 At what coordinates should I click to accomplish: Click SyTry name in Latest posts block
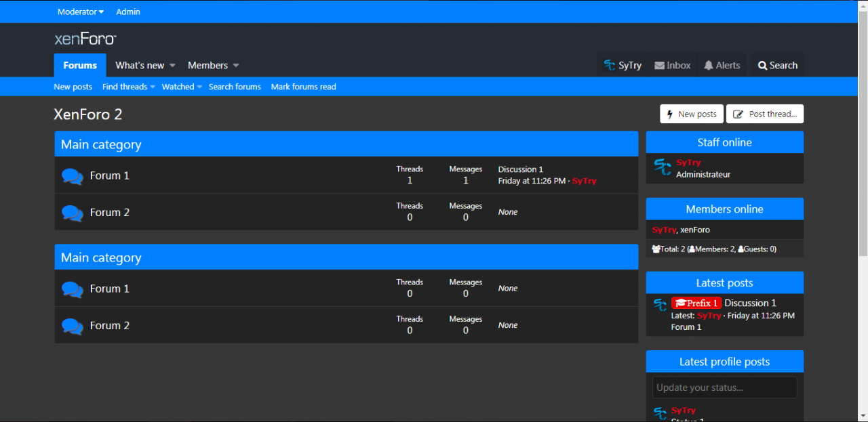click(x=709, y=316)
